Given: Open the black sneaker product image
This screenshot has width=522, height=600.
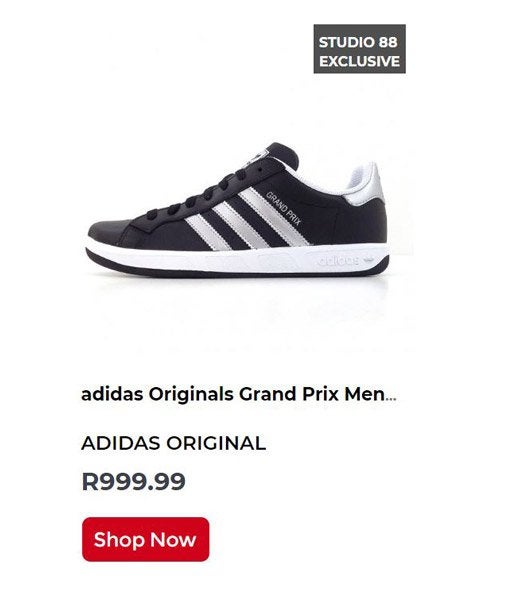Looking at the screenshot, I should click(x=238, y=210).
